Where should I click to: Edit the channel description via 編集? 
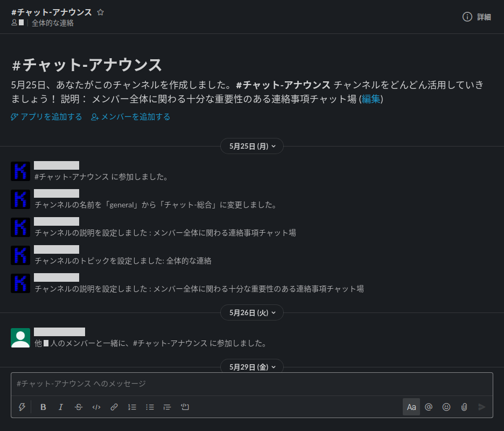point(370,99)
